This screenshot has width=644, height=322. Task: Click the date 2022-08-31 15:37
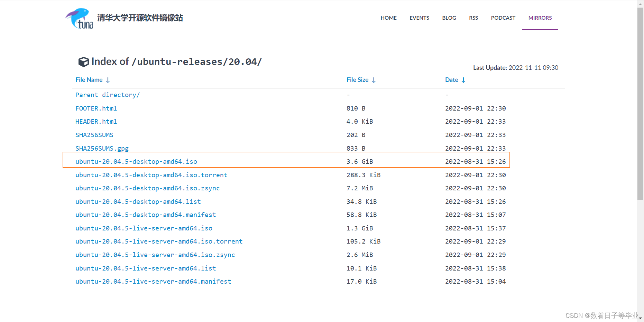476,228
